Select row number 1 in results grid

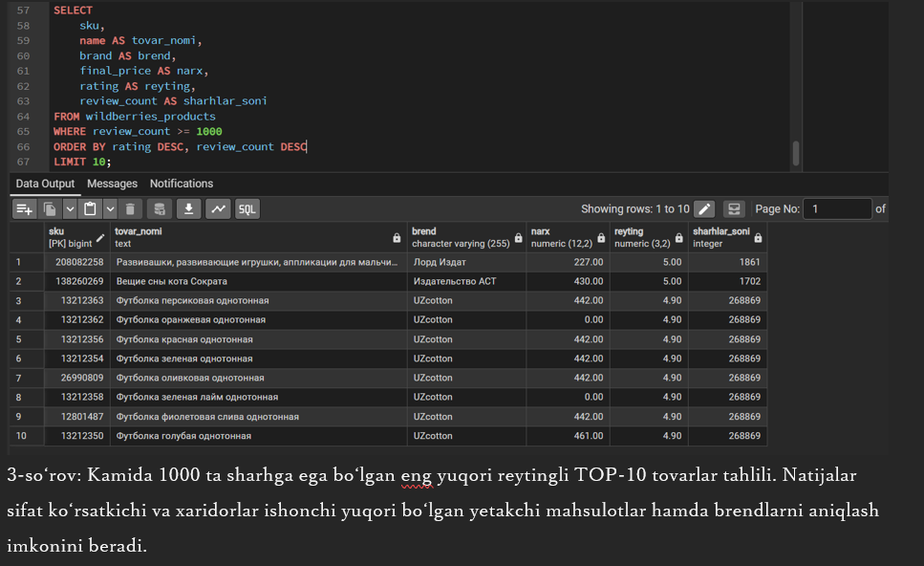pos(27,262)
